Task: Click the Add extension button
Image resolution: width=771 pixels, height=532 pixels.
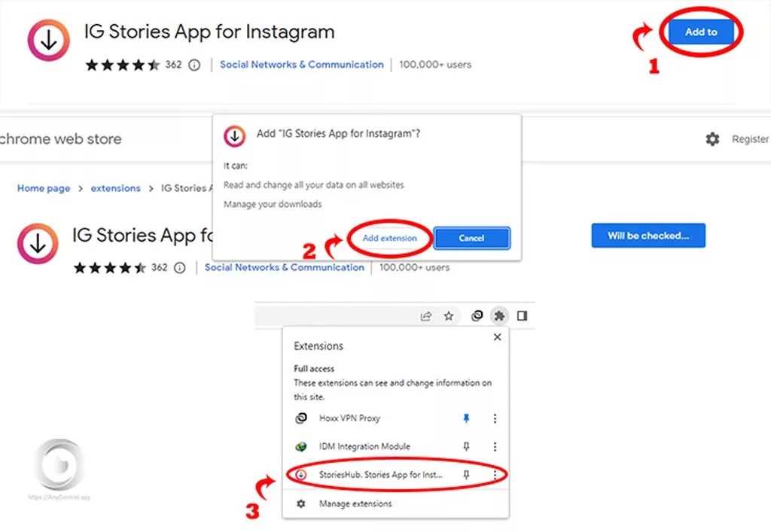Action: point(389,238)
